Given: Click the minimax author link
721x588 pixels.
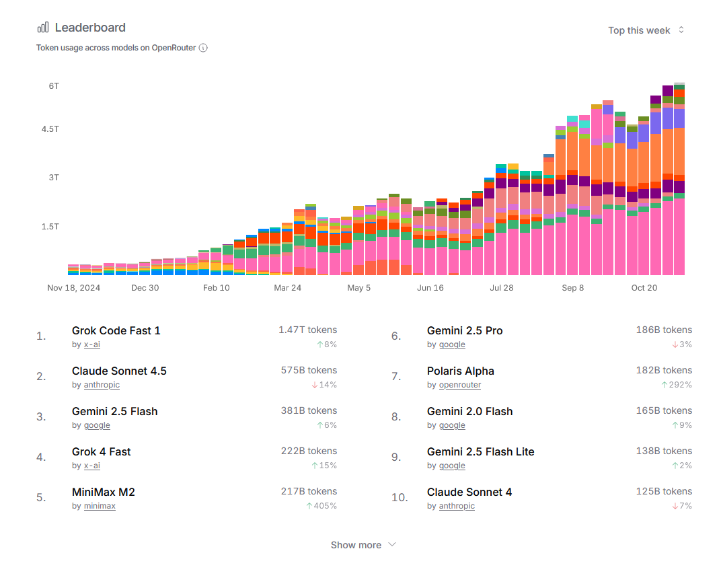Looking at the screenshot, I should [100, 506].
